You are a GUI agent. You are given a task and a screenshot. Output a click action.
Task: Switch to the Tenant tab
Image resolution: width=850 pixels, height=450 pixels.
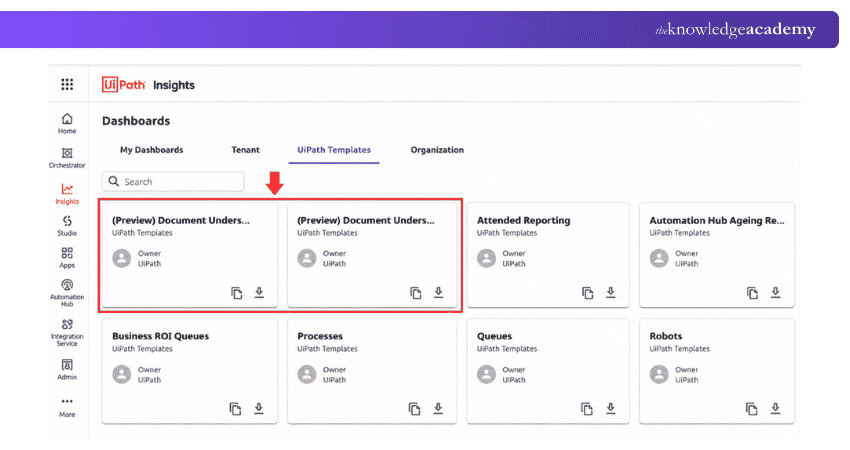pyautogui.click(x=246, y=150)
